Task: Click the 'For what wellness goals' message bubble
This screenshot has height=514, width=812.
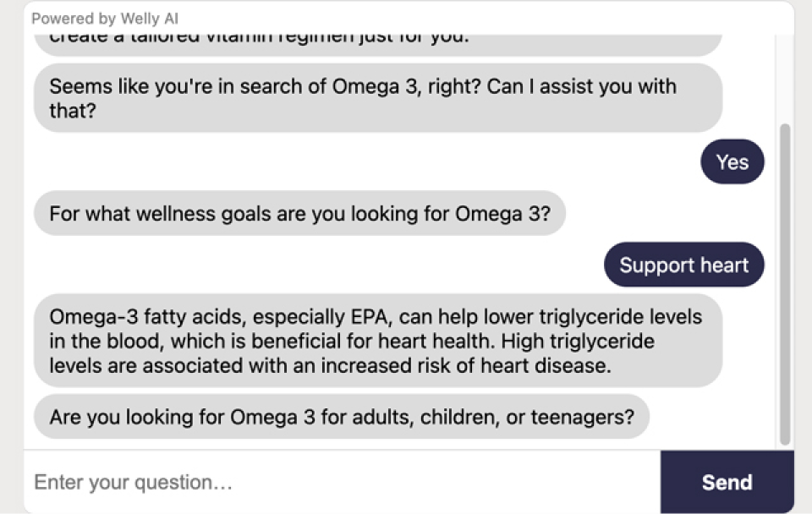Action: [299, 213]
